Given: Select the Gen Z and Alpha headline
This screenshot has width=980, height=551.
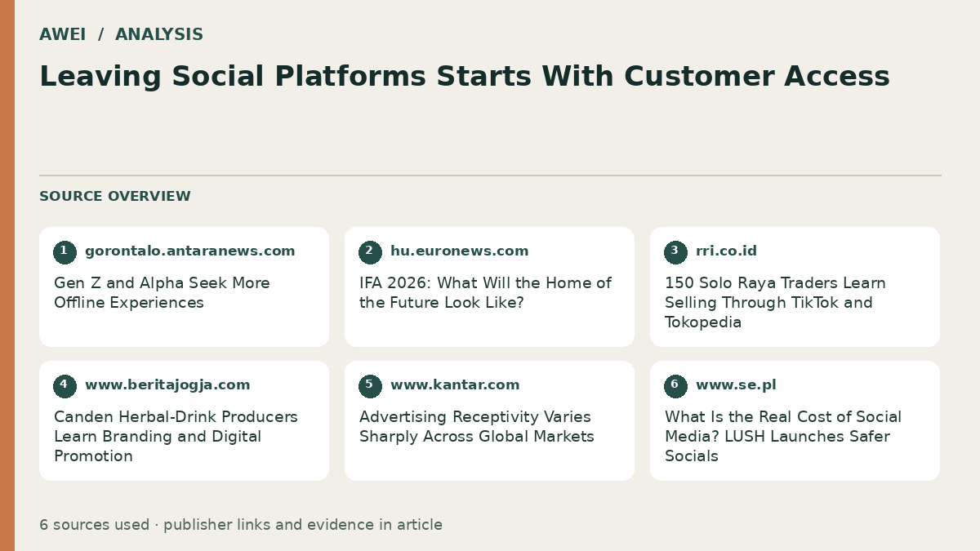Looking at the screenshot, I should [x=162, y=293].
